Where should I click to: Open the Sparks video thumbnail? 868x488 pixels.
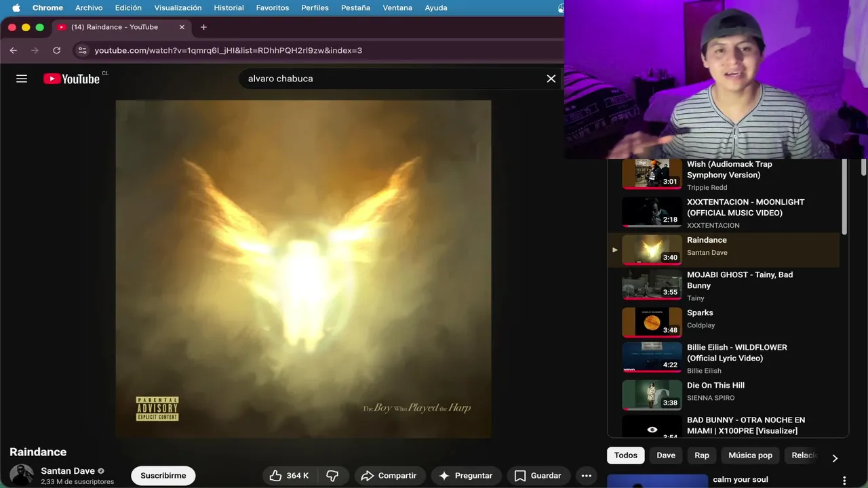(x=652, y=323)
